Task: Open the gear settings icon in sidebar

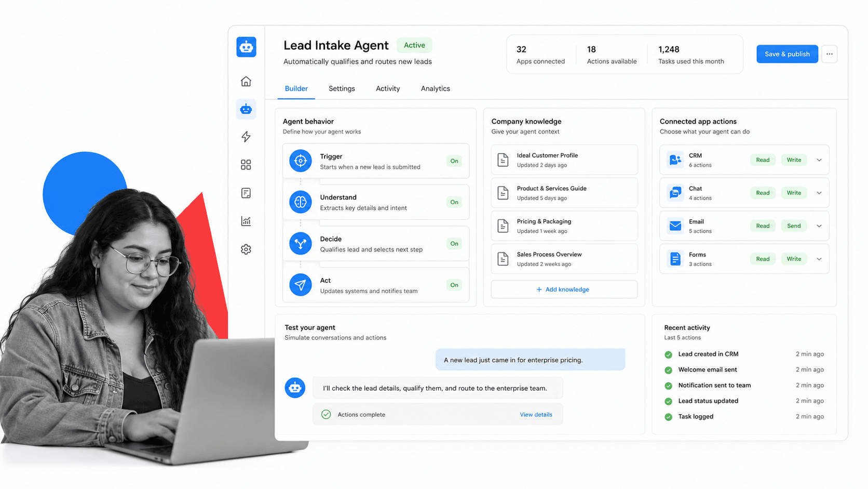Action: pyautogui.click(x=246, y=249)
